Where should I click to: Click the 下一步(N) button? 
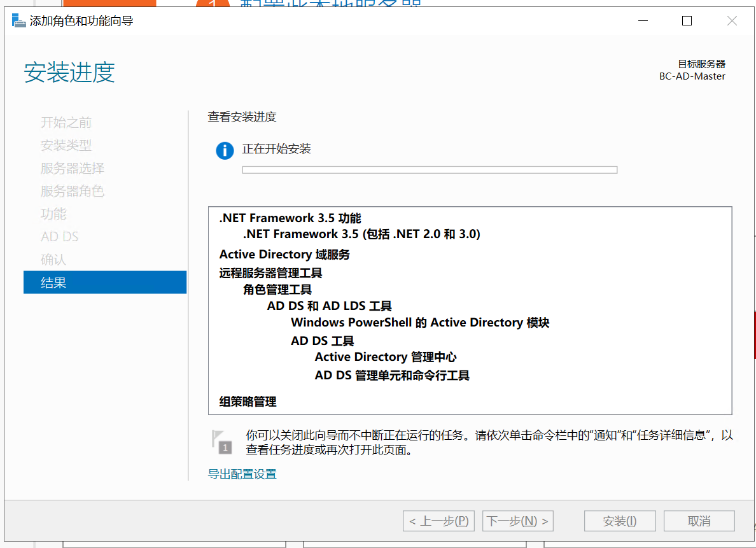point(517,521)
